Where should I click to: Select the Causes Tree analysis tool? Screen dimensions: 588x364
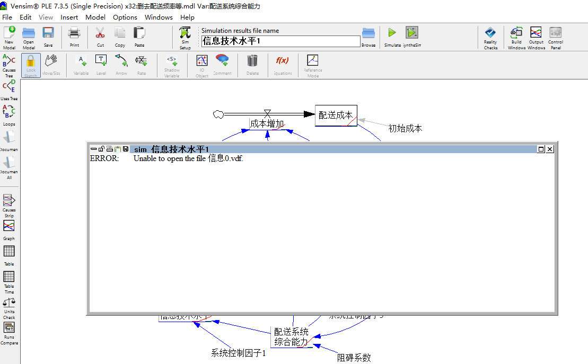click(9, 65)
